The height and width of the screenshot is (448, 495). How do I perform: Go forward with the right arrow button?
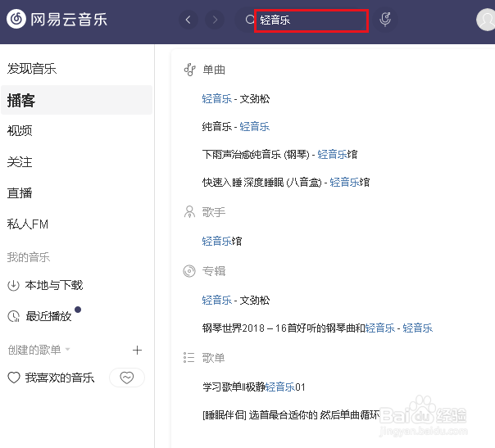[215, 20]
